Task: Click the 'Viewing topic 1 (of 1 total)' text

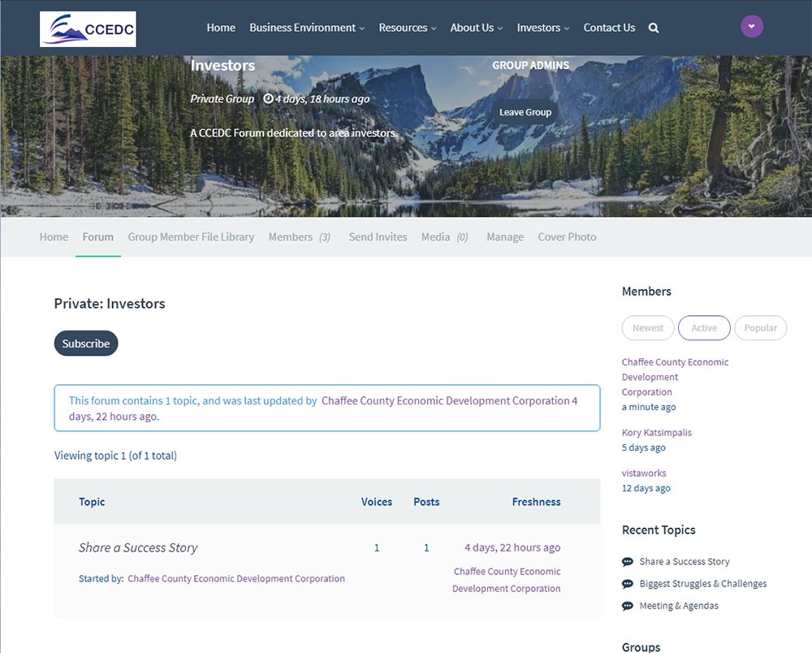Action: pos(115,456)
